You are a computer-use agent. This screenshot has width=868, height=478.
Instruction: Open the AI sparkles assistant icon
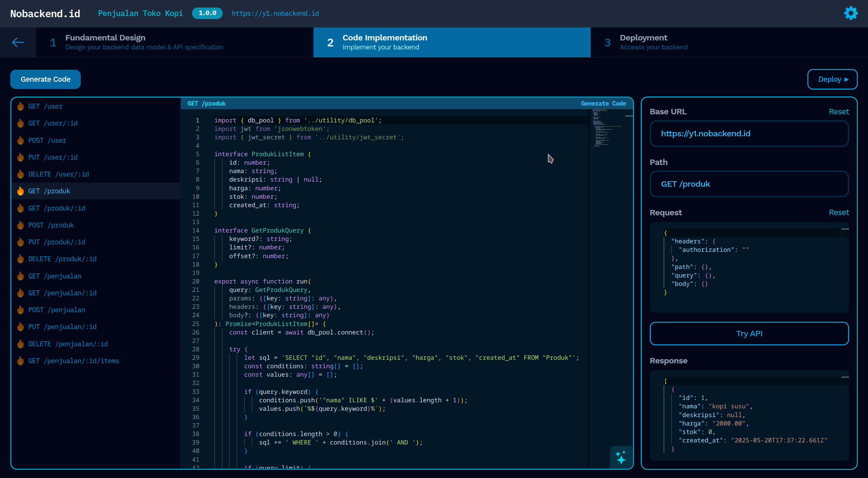620,457
